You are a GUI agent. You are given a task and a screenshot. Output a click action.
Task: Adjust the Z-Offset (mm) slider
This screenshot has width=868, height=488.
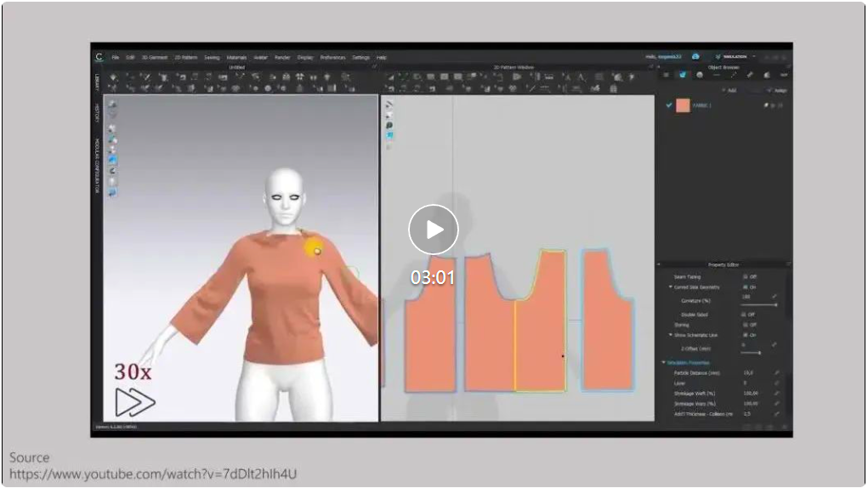click(752, 353)
